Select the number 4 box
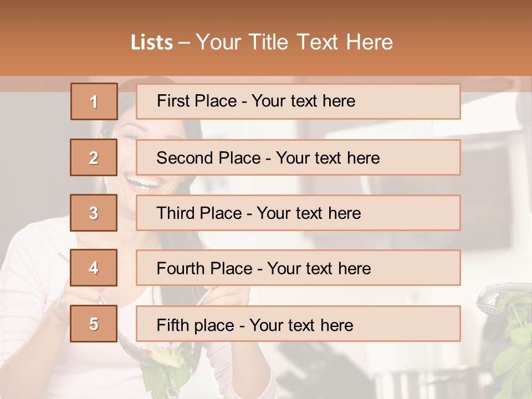This screenshot has height=399, width=532. pyautogui.click(x=94, y=268)
